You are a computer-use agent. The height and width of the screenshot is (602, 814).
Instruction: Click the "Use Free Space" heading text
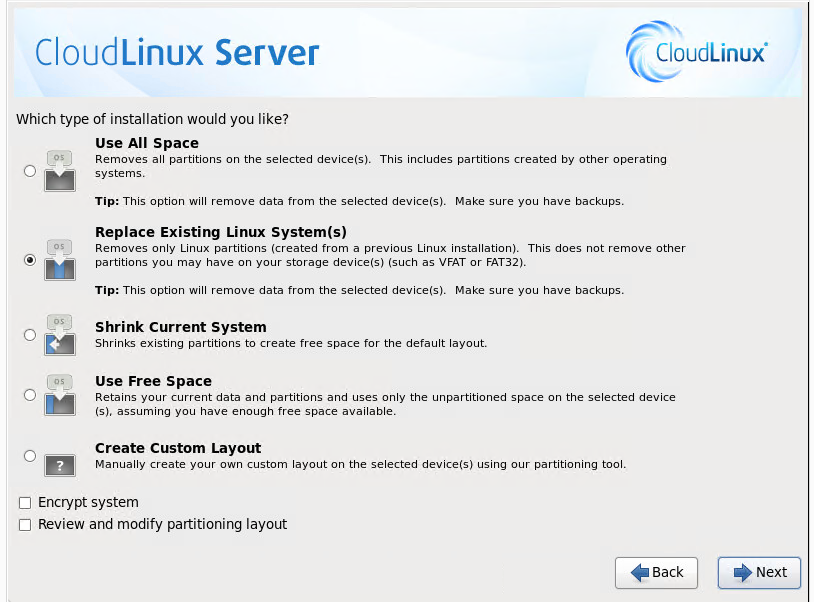coord(153,381)
